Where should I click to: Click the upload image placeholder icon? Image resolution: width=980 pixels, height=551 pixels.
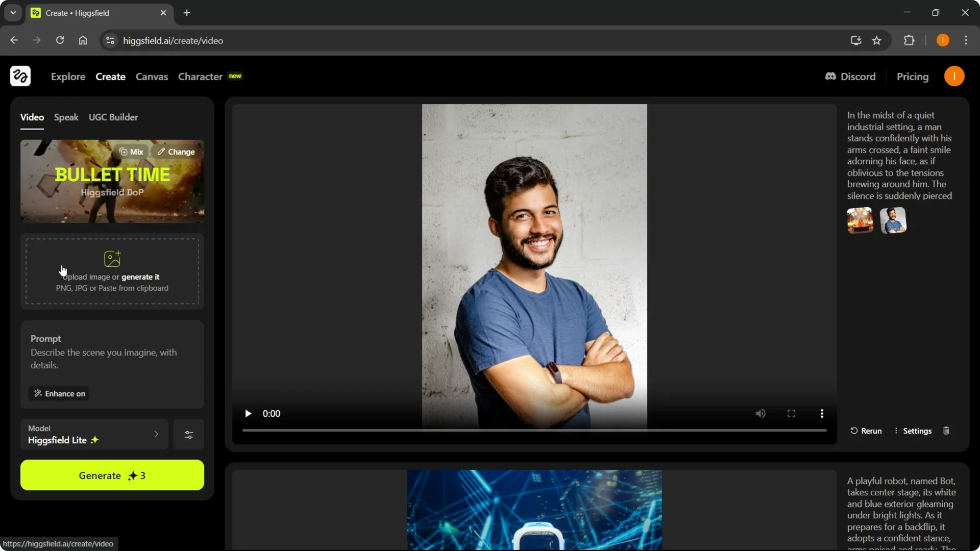pos(112,259)
